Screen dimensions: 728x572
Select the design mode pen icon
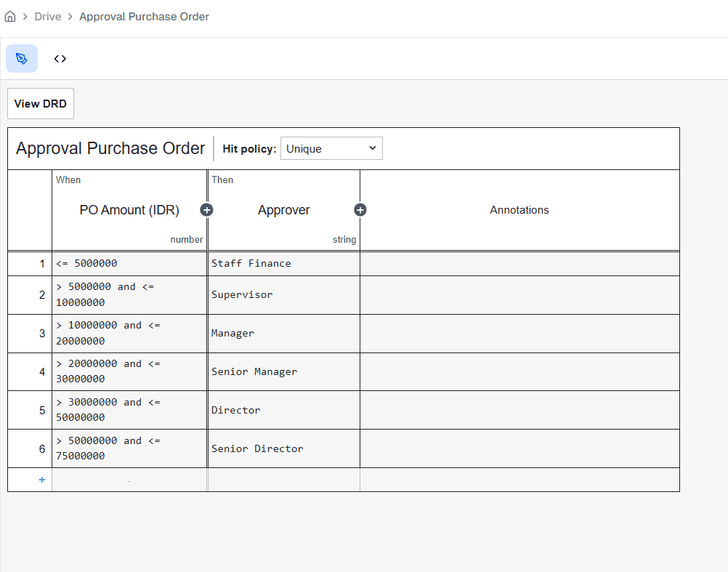[x=21, y=58]
